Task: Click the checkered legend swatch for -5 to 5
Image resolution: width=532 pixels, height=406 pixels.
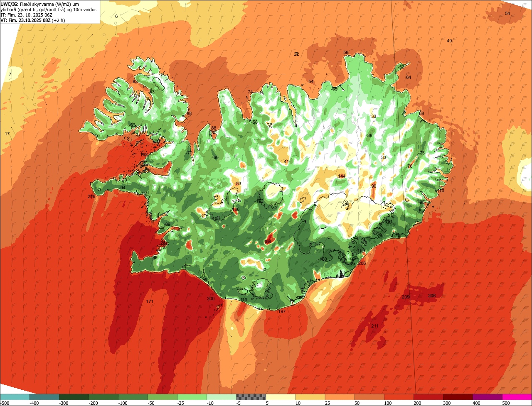Action: point(251,397)
